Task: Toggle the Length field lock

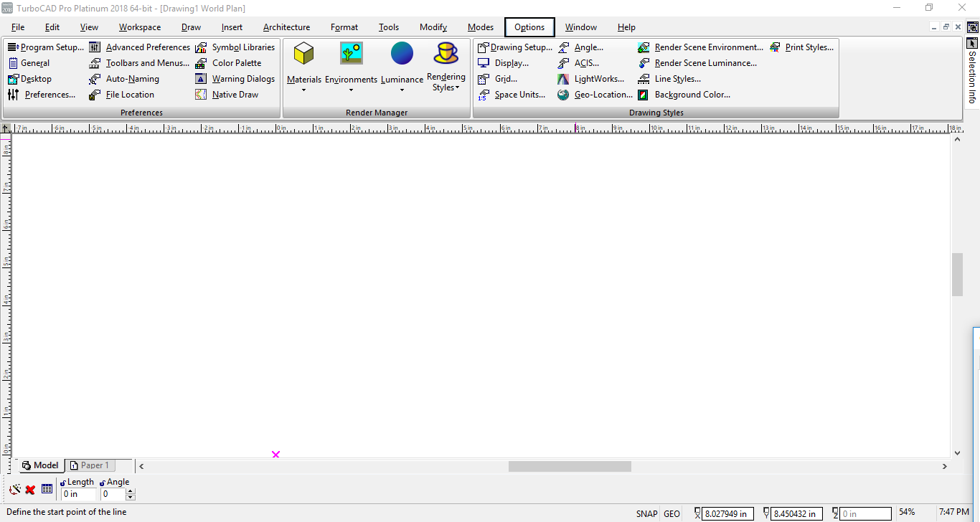Action: pyautogui.click(x=63, y=483)
